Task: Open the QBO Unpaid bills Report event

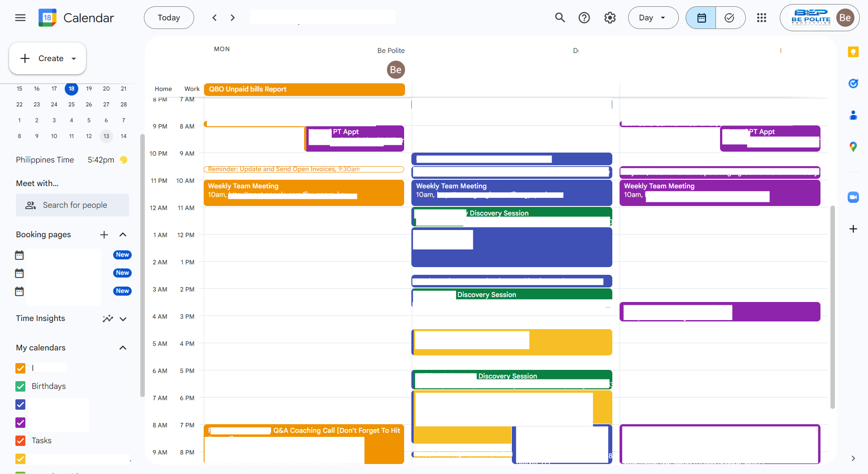Action: (304, 89)
